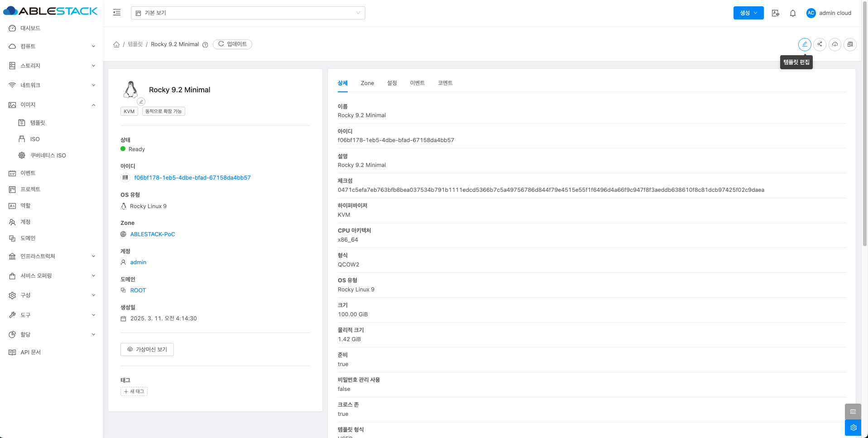Screen dimensions: 868x438
Task: Go home via the breadcrumb house icon
Action: pos(116,44)
